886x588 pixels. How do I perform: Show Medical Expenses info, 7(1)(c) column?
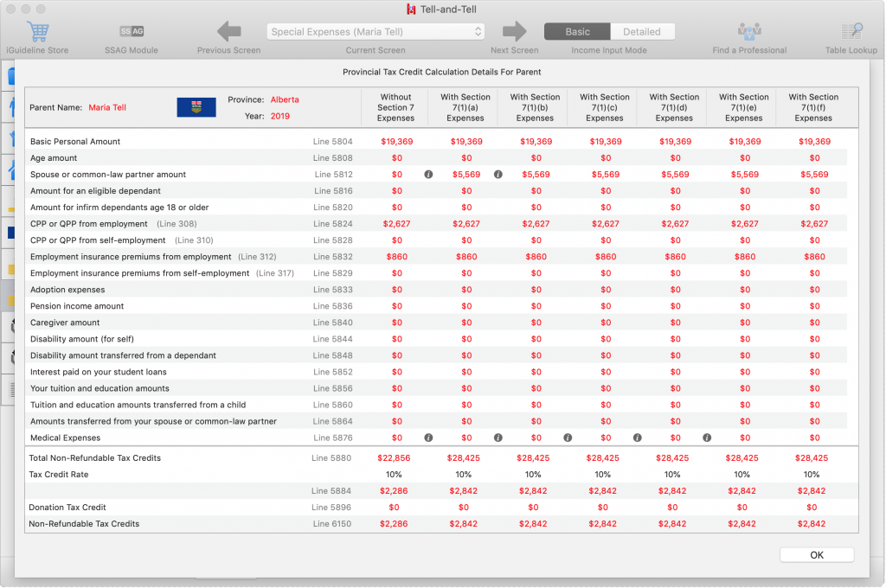pos(638,438)
